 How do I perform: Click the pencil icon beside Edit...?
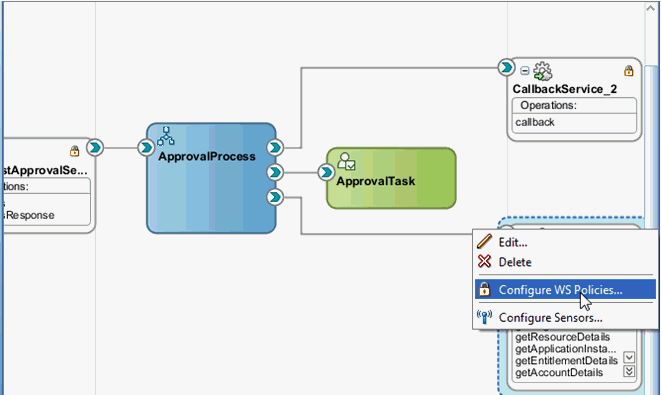(x=484, y=242)
